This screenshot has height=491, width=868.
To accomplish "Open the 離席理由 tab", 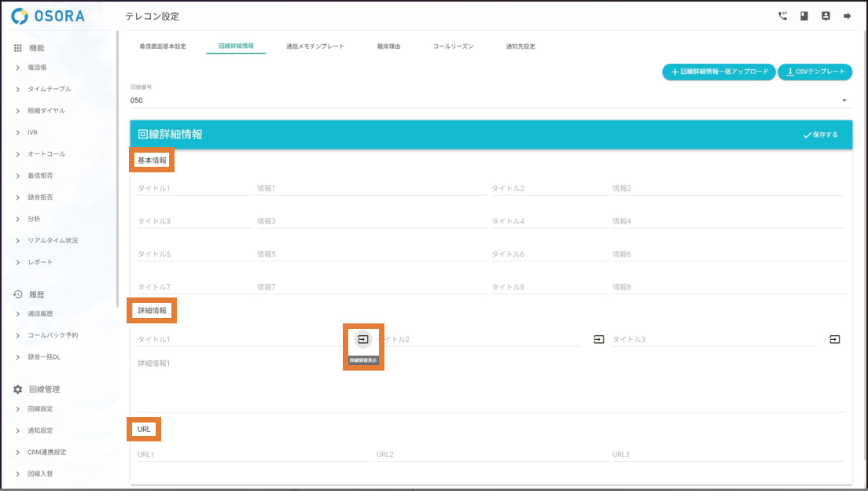I will 388,46.
